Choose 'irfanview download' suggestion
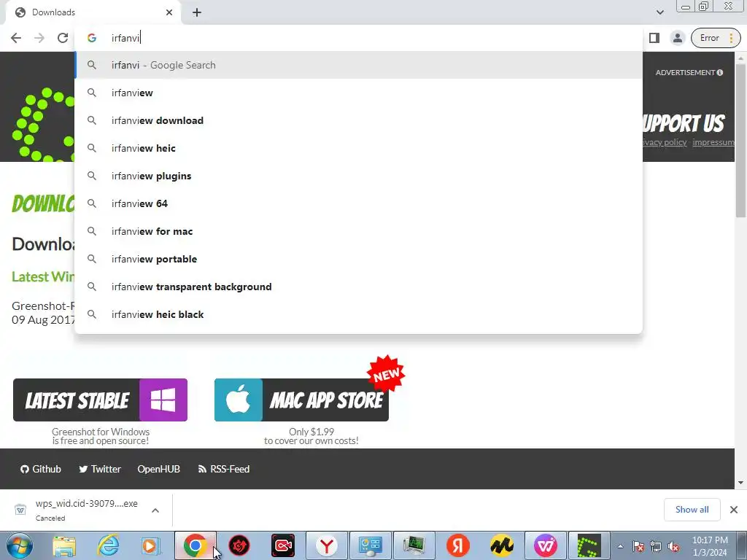Viewport: 747px width, 560px height. pyautogui.click(x=358, y=120)
